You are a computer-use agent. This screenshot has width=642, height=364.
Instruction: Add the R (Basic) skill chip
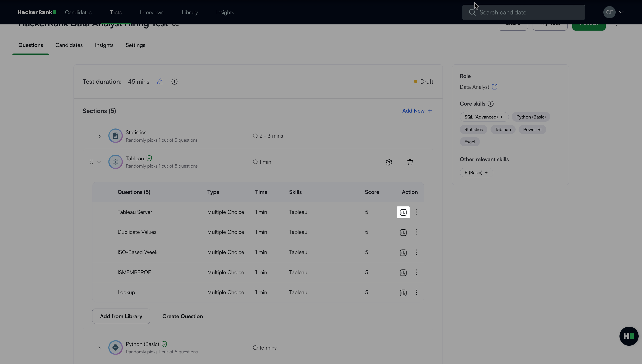coord(476,172)
